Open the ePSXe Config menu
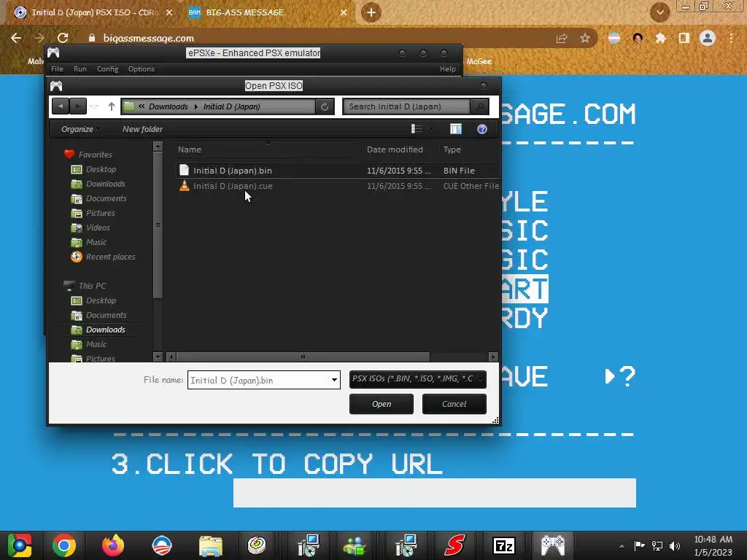This screenshot has width=747, height=560. point(108,69)
